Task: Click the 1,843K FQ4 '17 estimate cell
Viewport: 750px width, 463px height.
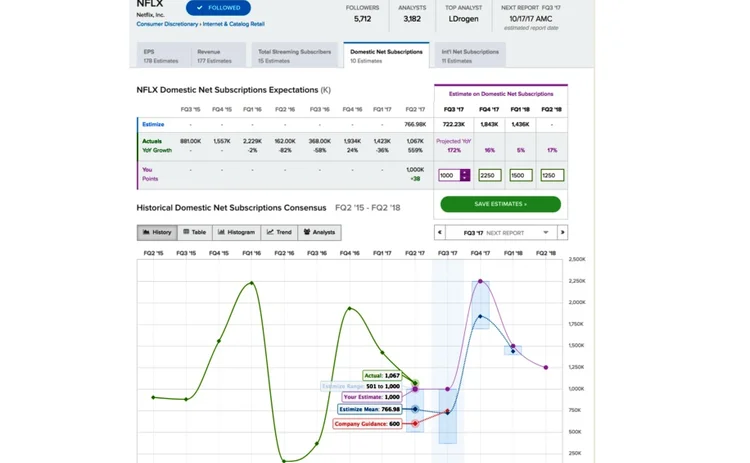Action: coord(489,124)
